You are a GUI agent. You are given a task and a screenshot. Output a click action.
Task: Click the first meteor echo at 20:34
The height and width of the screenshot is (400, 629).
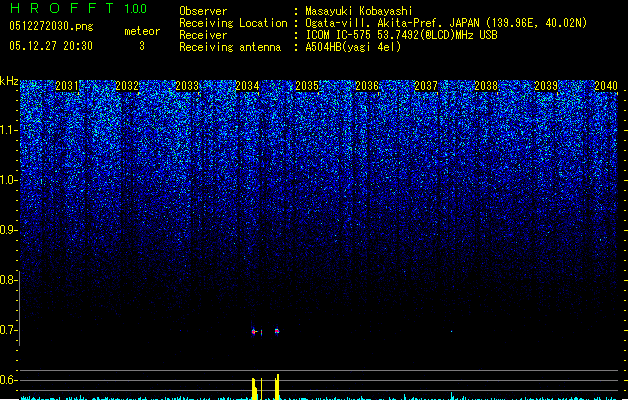click(x=254, y=331)
